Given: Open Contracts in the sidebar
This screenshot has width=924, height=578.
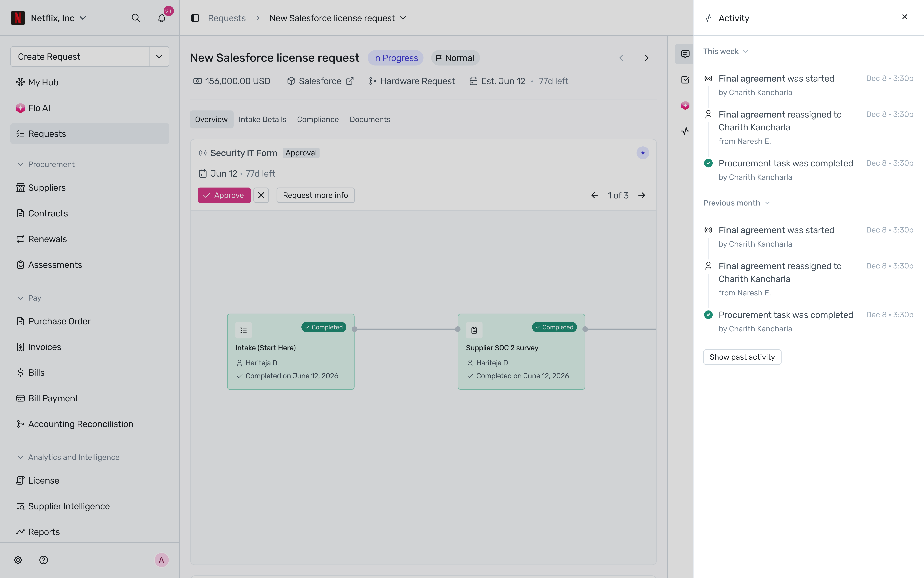Looking at the screenshot, I should click(x=90, y=213).
